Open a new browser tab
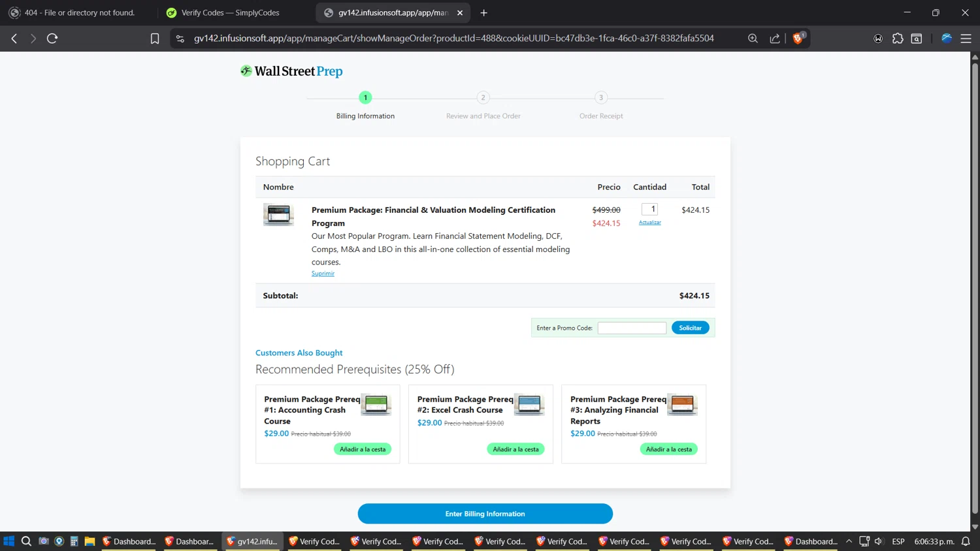This screenshot has width=980, height=551. click(483, 12)
